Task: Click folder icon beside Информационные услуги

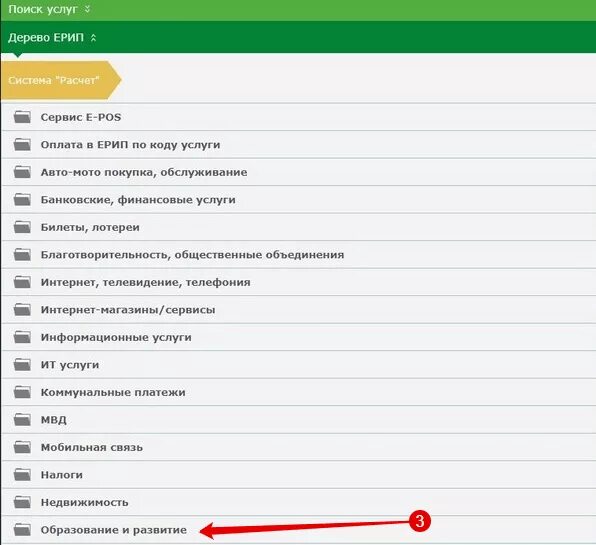Action: [22, 337]
